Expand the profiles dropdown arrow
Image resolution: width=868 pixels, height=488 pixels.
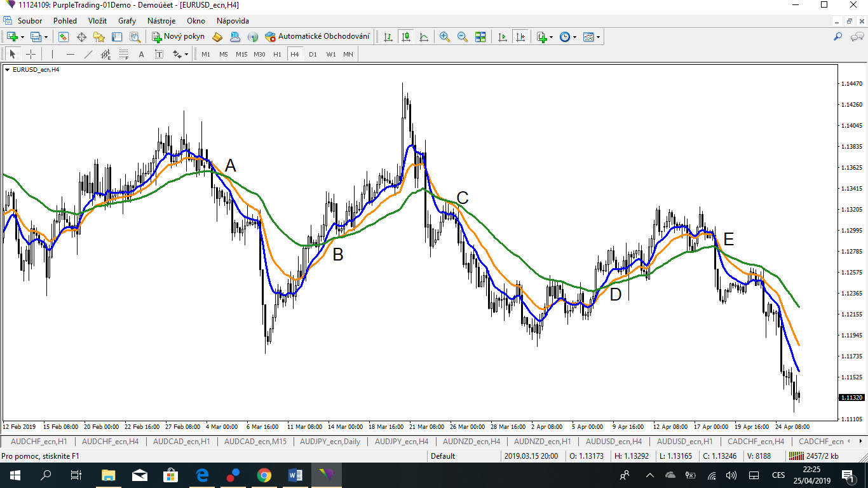(46, 37)
